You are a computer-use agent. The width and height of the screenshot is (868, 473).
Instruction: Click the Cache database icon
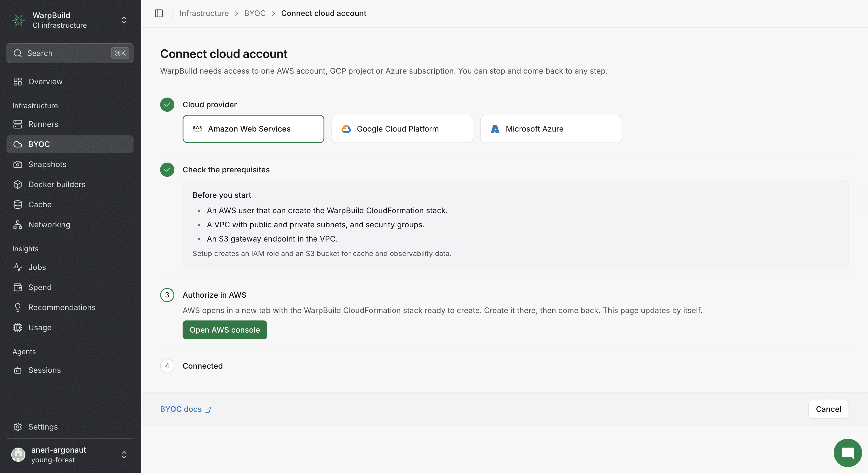(17, 204)
